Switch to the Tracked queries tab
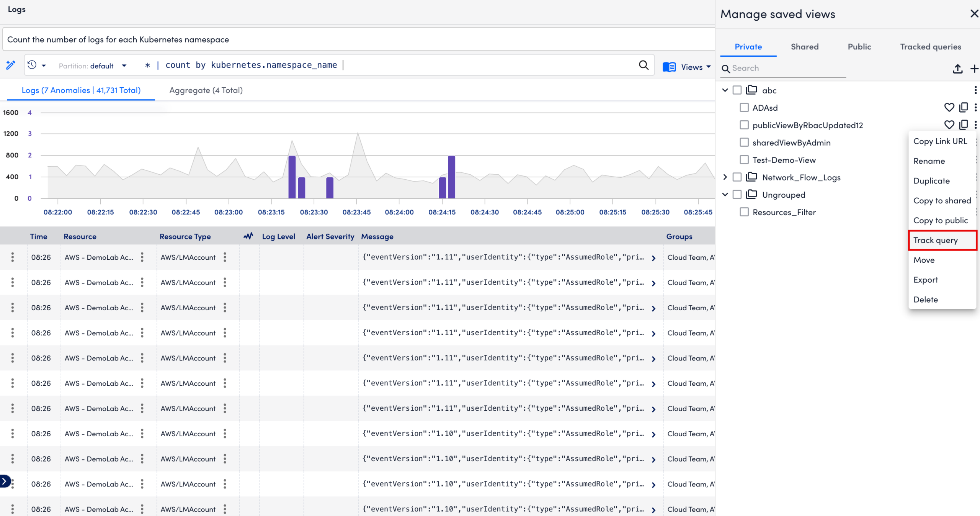The height and width of the screenshot is (516, 980). 931,47
